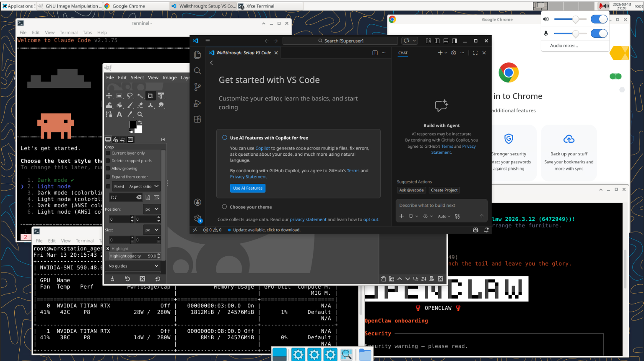Click the Create Project suggested action

444,190
